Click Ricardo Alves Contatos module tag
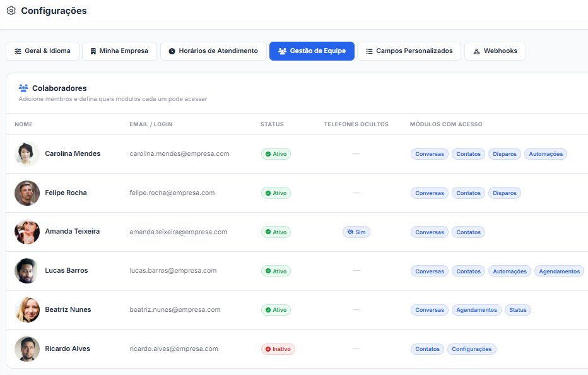This screenshot has height=375, width=588. (x=428, y=349)
